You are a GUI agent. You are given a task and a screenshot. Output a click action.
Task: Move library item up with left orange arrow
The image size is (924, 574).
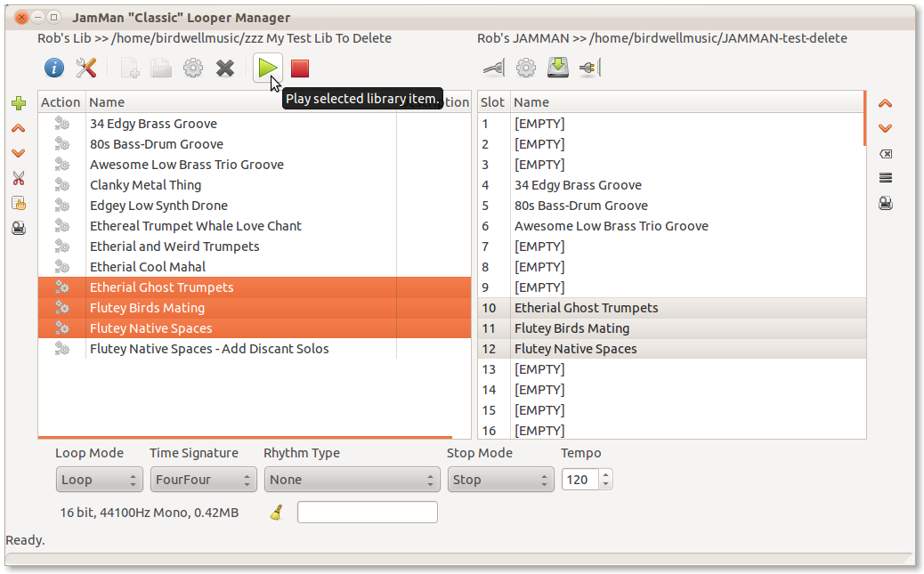[19, 128]
